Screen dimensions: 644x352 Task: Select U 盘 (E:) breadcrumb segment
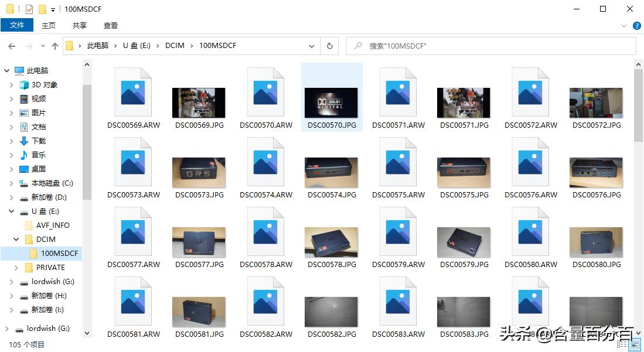point(137,46)
